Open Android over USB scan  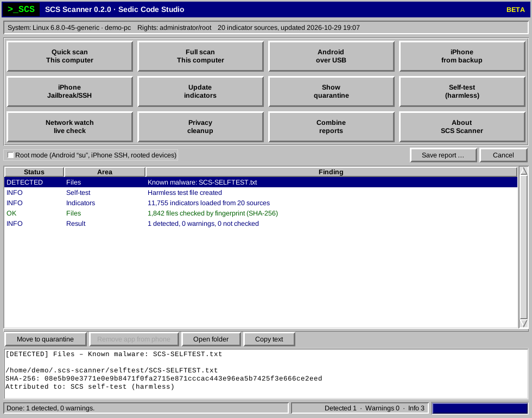pos(331,56)
